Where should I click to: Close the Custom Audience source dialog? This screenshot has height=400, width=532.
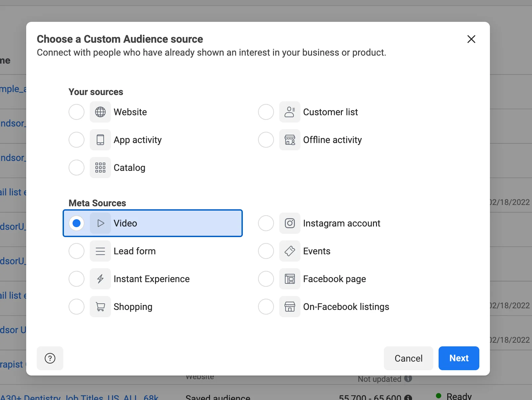471,39
